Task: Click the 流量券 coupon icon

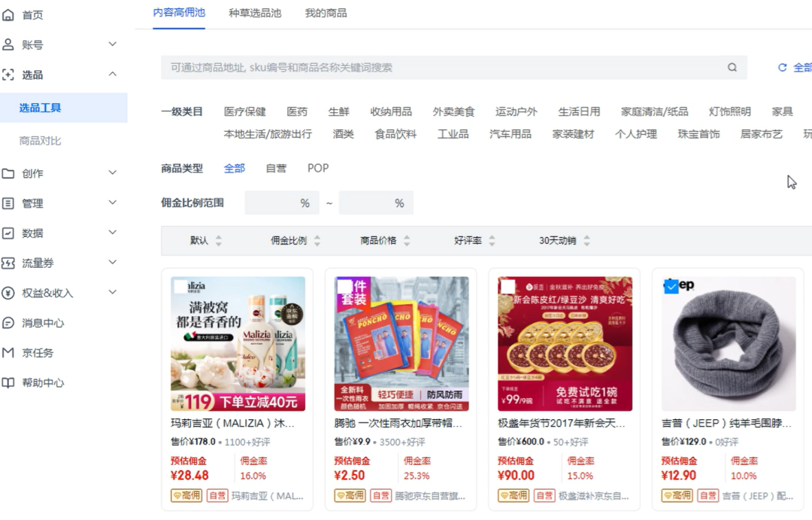Action: click(8, 263)
